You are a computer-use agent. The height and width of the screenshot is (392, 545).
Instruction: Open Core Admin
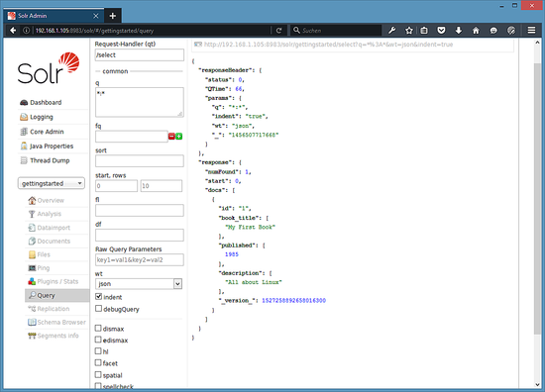pyautogui.click(x=42, y=132)
